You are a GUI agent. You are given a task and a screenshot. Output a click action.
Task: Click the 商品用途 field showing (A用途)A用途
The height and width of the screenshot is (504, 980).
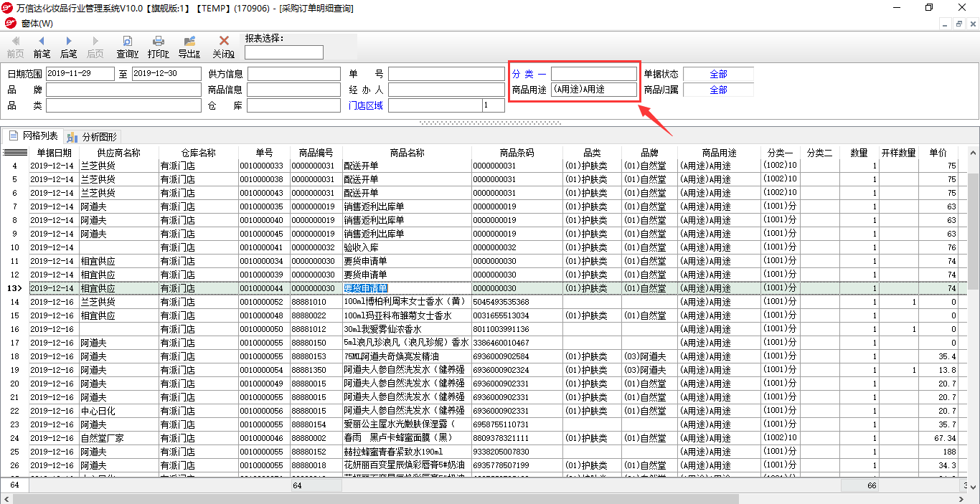coord(593,90)
